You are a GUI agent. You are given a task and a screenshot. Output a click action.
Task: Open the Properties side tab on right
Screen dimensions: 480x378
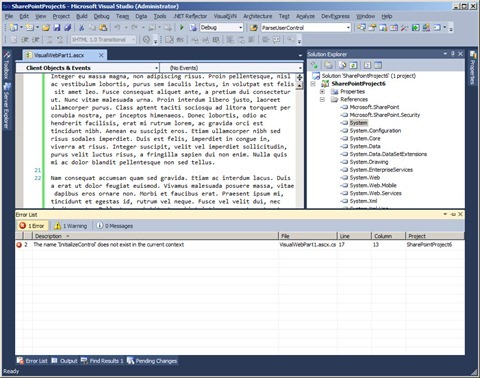point(473,68)
